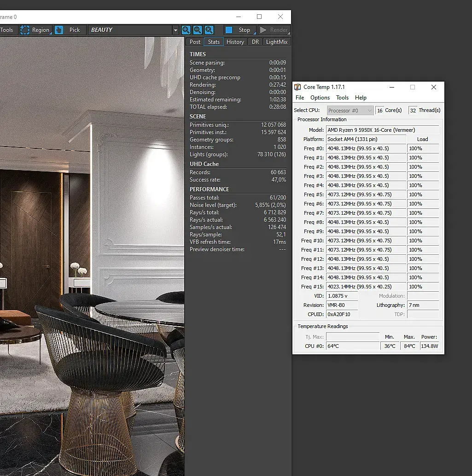Expand the Processor #0 combo box

[350, 111]
